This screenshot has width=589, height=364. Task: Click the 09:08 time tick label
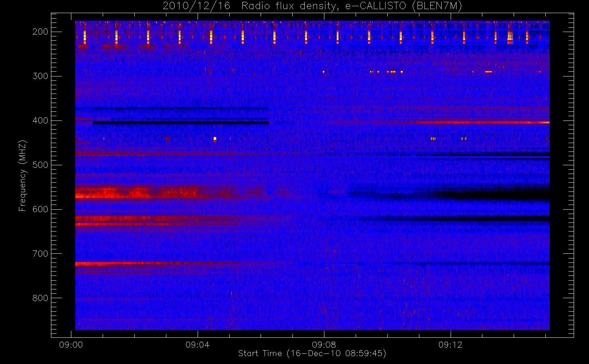point(324,345)
